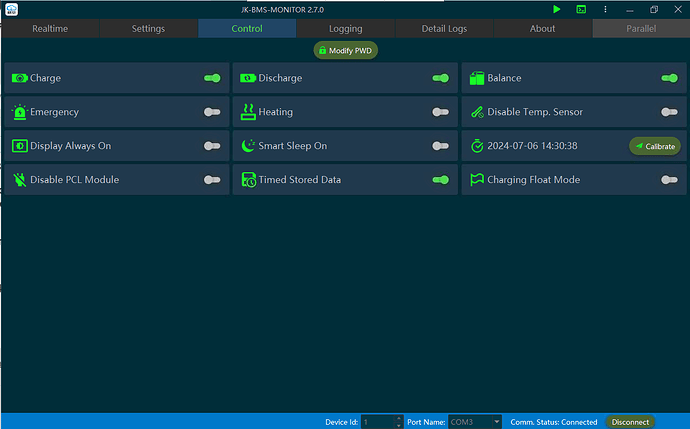Viewport: 690px width, 429px height.
Task: Enable Charging Float Mode switch
Action: [669, 180]
